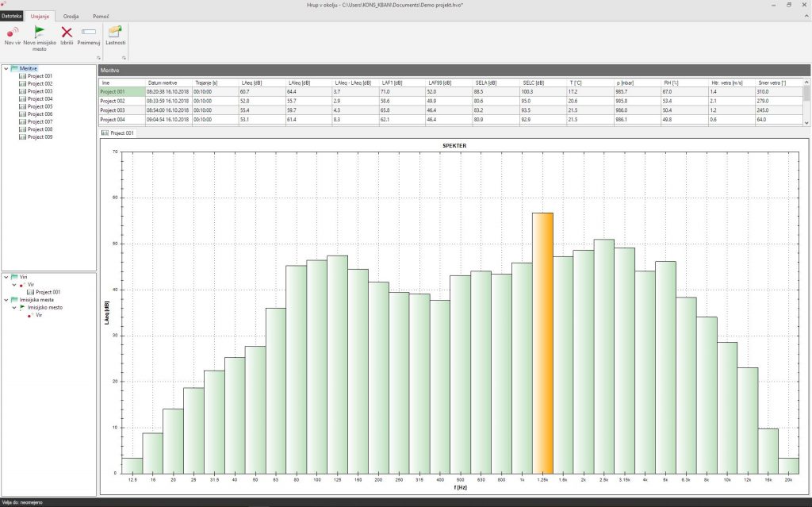Select Project 009 in the Meritve tree
The width and height of the screenshot is (812, 507).
40,136
